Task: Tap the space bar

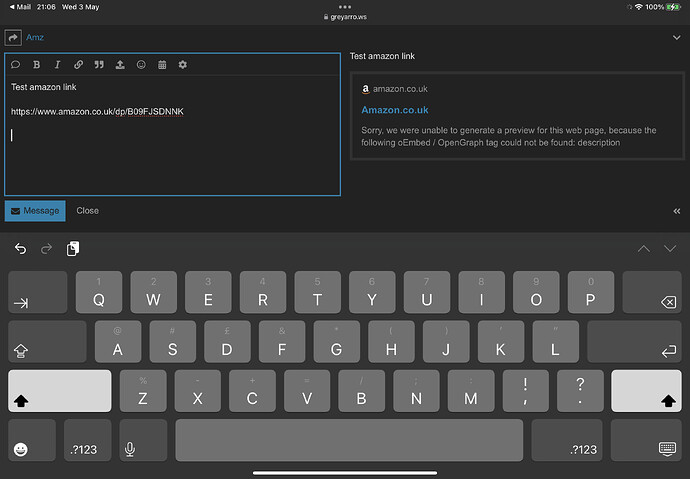Action: click(349, 440)
